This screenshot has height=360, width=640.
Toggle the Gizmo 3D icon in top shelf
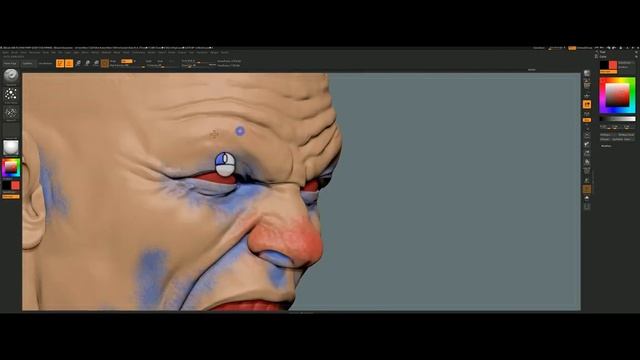pyautogui.click(x=104, y=63)
